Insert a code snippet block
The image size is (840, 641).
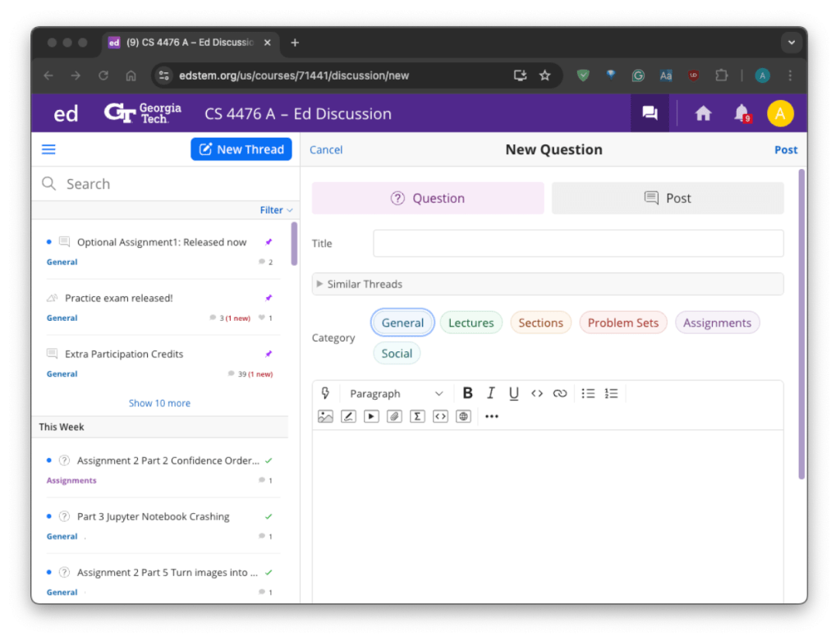click(440, 417)
